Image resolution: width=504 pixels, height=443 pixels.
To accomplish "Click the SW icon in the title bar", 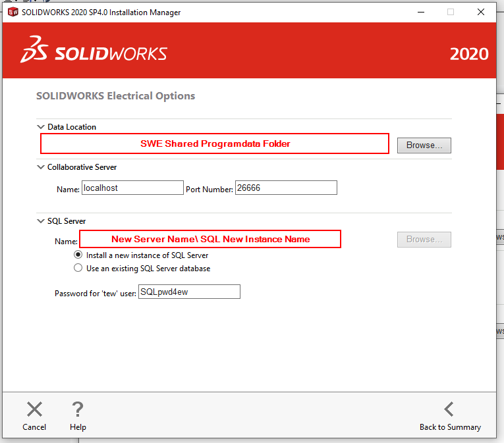I will [x=13, y=12].
